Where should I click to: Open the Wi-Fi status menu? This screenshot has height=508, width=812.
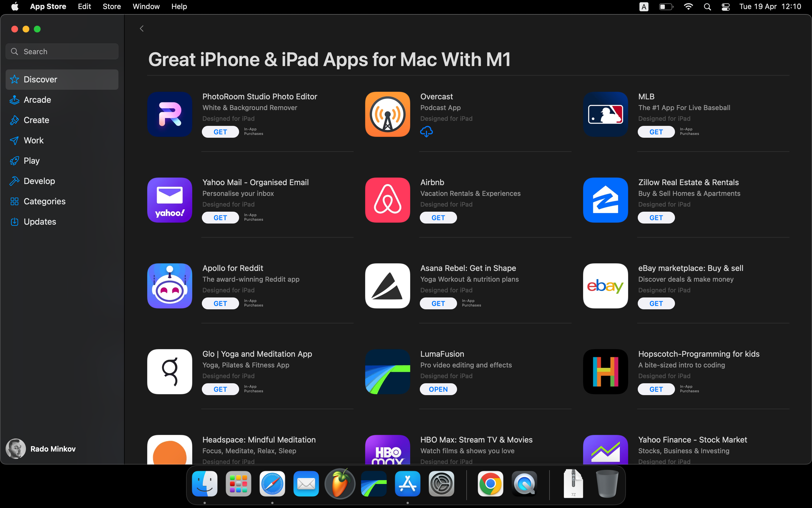pos(688,7)
